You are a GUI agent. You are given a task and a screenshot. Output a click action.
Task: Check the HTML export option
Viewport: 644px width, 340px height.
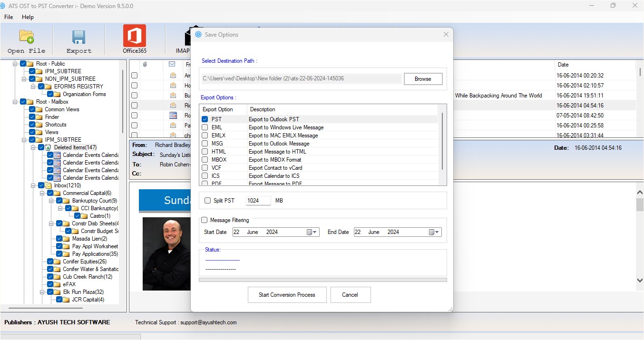(x=205, y=152)
